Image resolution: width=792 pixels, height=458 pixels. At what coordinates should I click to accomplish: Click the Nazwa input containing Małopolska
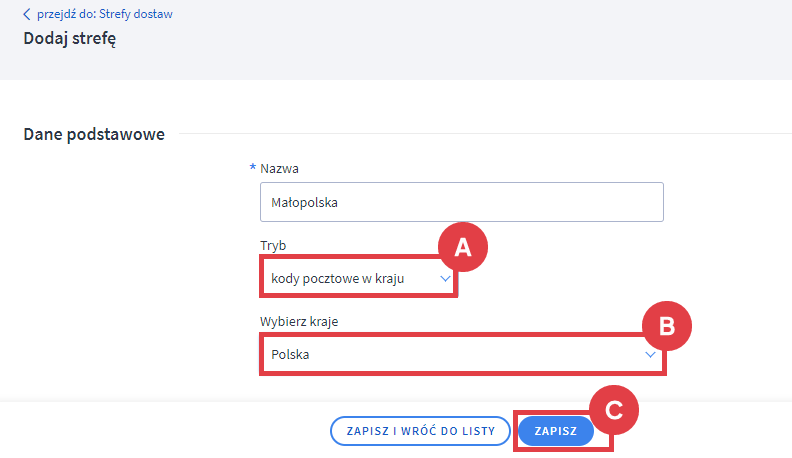tap(460, 202)
